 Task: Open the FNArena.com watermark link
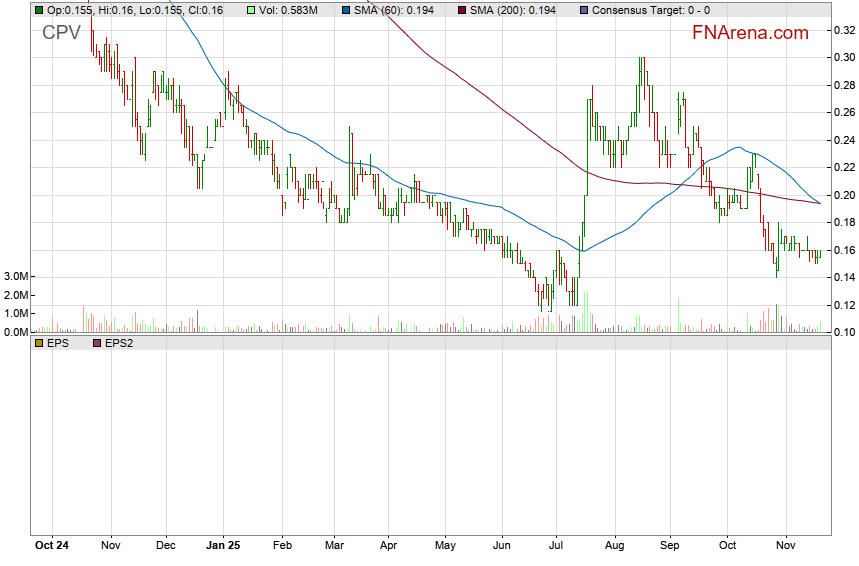point(750,33)
